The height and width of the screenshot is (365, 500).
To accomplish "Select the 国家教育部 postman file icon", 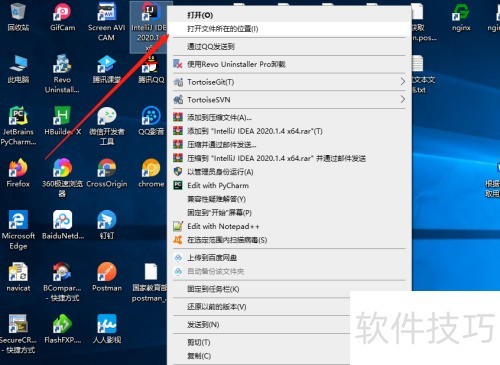I will coord(150,282).
